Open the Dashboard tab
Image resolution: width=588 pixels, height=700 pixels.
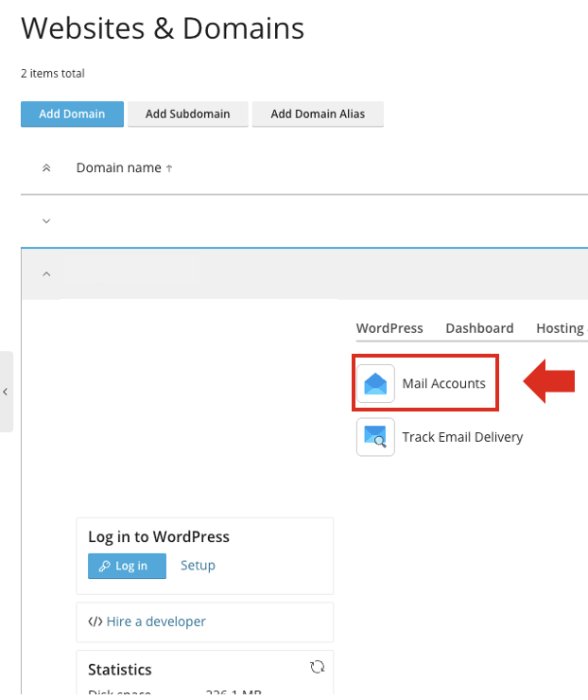[479, 328]
